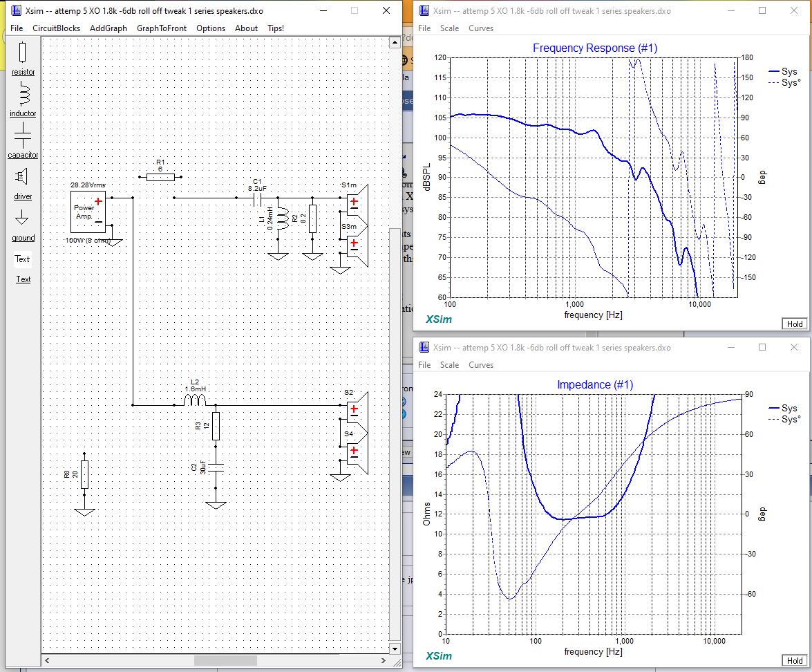Viewport: 812px width, 672px height.
Task: Click schematic vertical scrollbar up arrow
Action: pyautogui.click(x=395, y=42)
